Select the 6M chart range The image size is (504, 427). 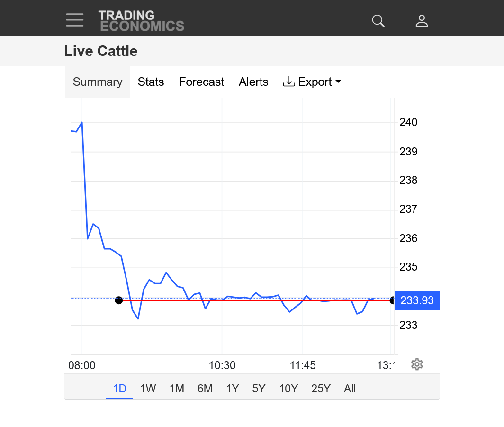click(205, 389)
